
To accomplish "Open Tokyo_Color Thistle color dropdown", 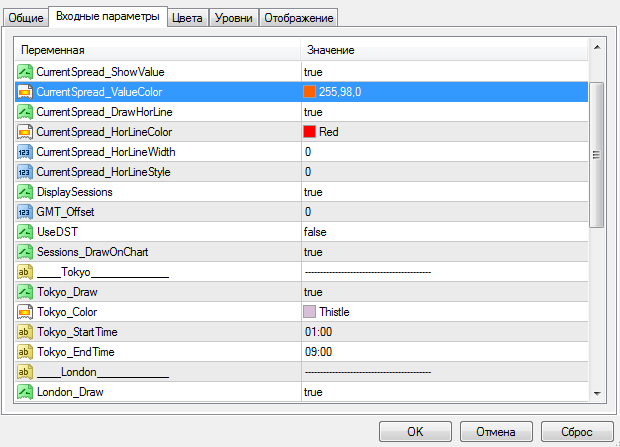I will tap(440, 312).
